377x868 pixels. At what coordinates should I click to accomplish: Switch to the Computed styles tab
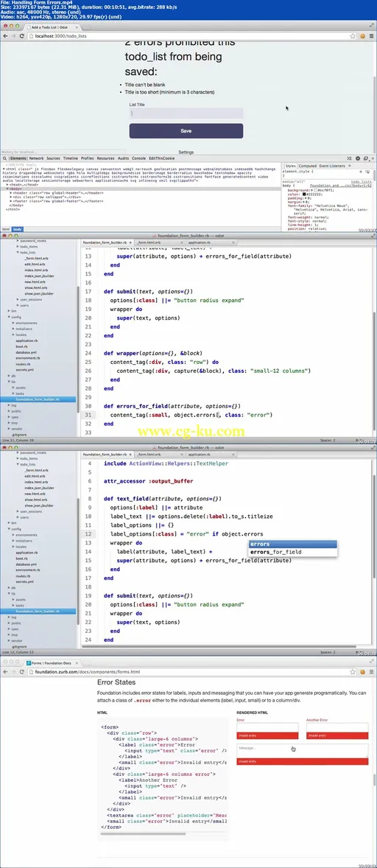[307, 166]
